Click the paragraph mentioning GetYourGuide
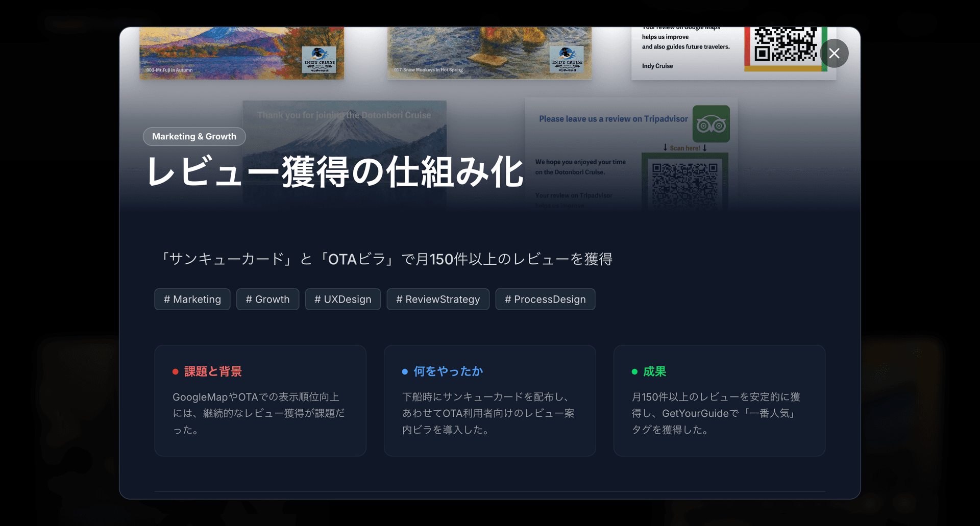 click(x=716, y=413)
